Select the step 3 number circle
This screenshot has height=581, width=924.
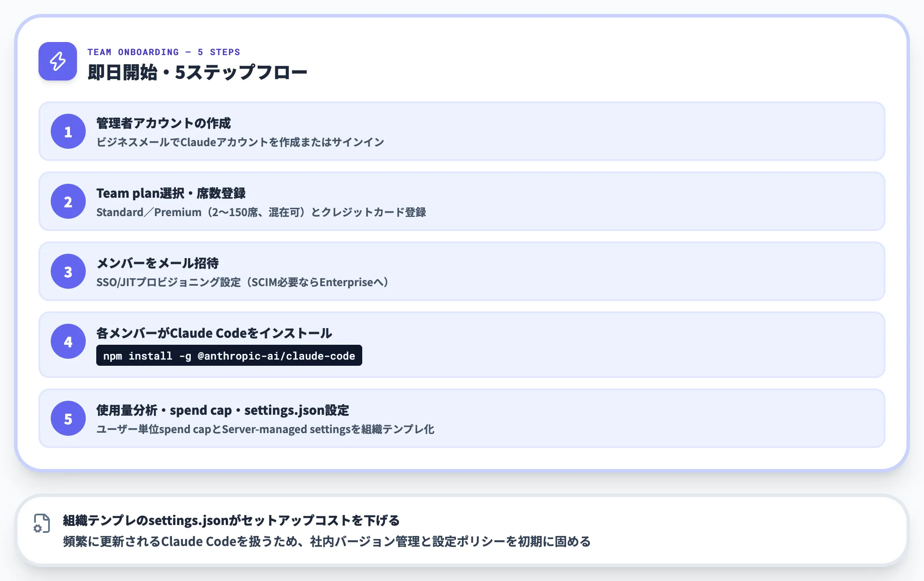click(x=68, y=271)
